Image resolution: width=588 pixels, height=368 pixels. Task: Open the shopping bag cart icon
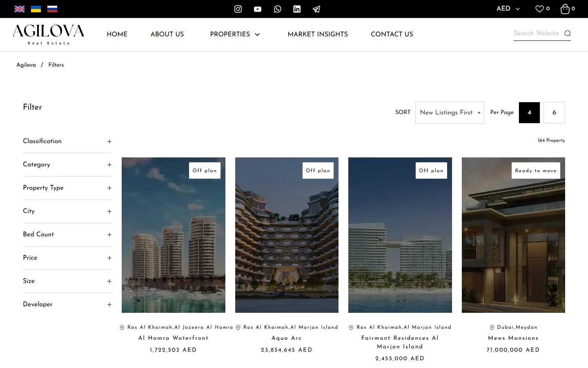pos(565,9)
